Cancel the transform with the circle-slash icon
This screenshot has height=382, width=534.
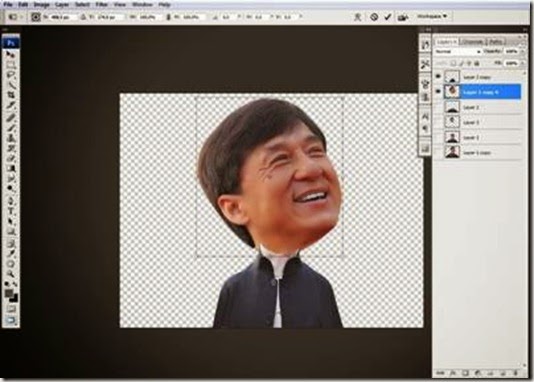(374, 17)
